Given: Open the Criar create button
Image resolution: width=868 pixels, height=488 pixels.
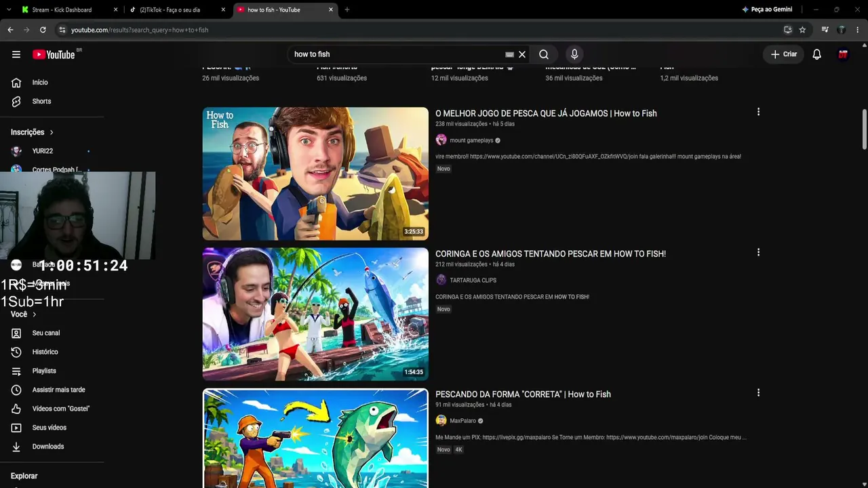Looking at the screenshot, I should [x=784, y=54].
